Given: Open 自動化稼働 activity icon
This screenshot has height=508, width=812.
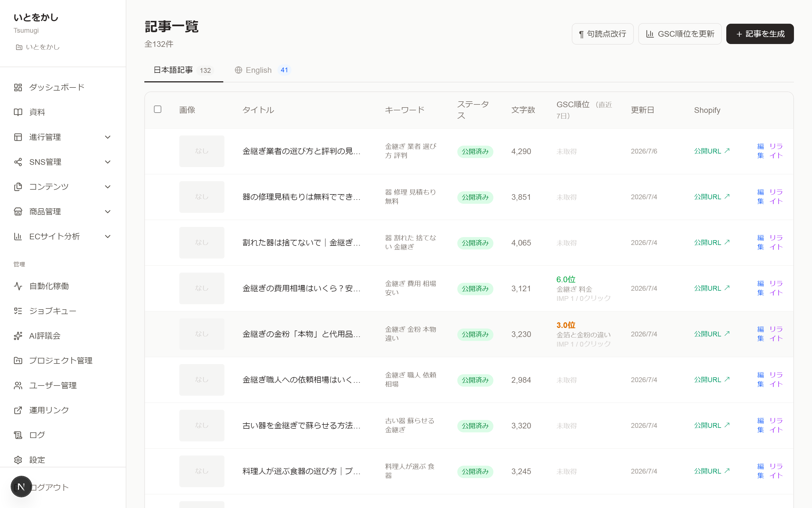Looking at the screenshot, I should tap(18, 286).
